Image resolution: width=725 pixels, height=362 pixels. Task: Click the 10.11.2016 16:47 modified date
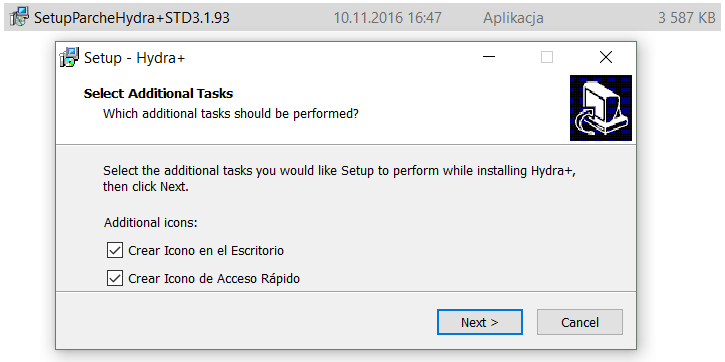[387, 18]
